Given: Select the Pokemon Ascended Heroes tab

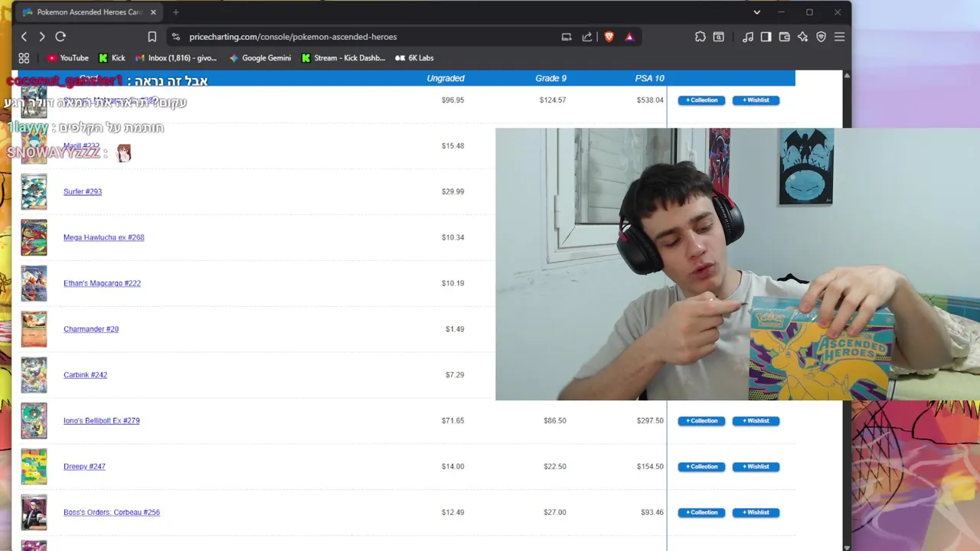Looking at the screenshot, I should point(90,12).
